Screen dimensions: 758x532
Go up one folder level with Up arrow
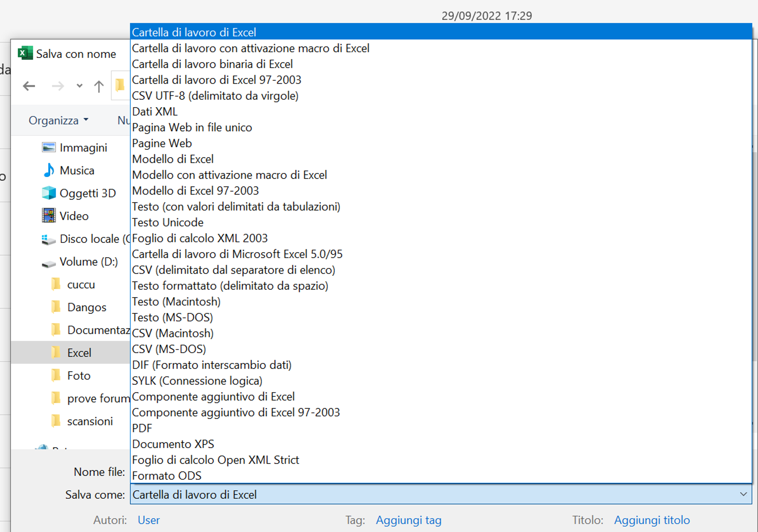tap(99, 86)
